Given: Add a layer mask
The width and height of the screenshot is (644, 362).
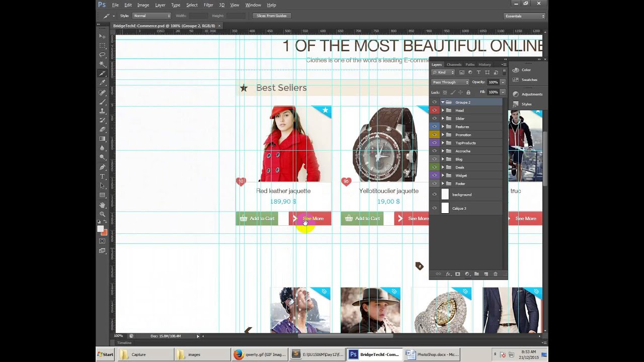Looking at the screenshot, I should point(457,274).
